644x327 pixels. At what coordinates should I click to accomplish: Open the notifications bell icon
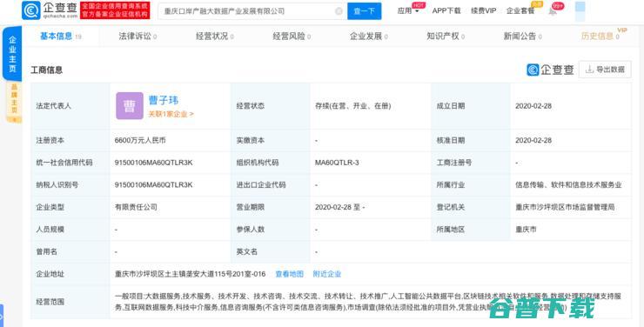(553, 11)
